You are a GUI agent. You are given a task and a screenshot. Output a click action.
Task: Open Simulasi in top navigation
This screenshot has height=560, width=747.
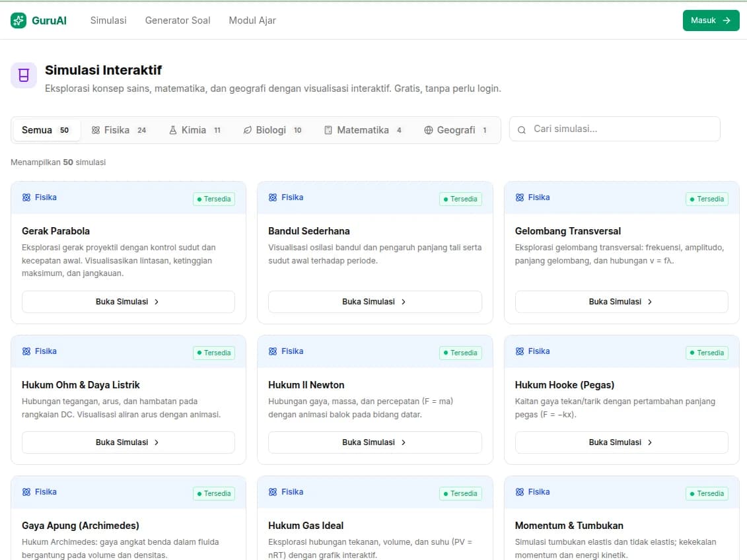[x=108, y=20]
